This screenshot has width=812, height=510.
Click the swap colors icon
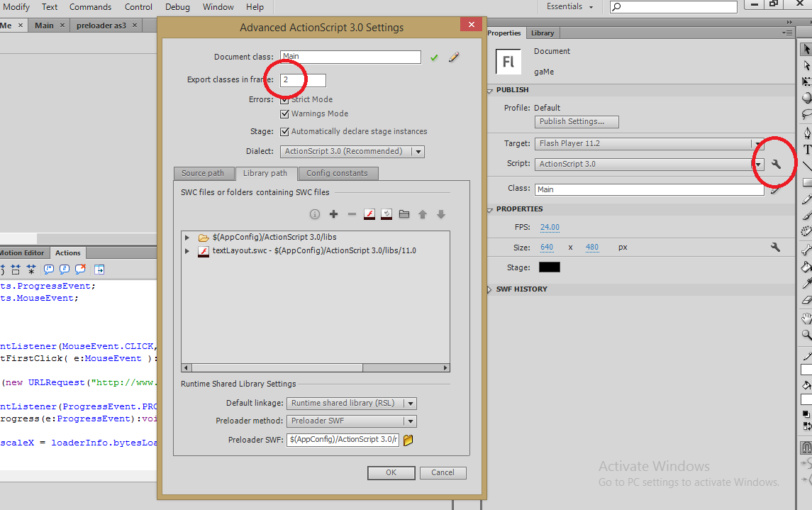(x=806, y=426)
